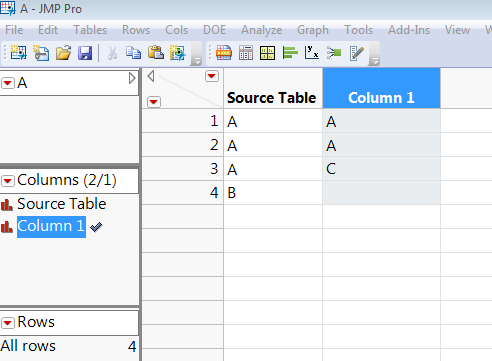Open the red triangle menu for table A
Viewport: 492px width, 361px height.
[7, 83]
